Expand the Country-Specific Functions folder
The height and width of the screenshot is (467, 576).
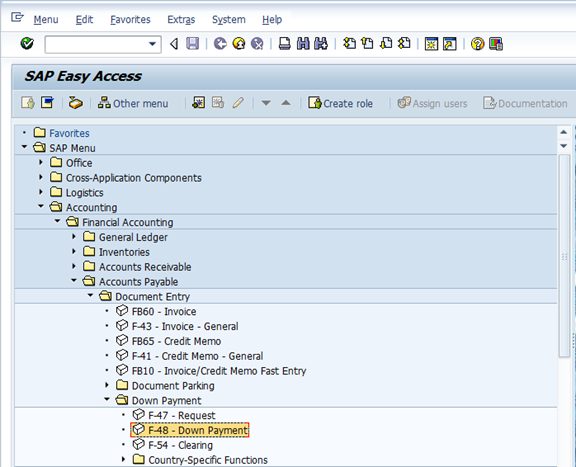pyautogui.click(x=123, y=459)
